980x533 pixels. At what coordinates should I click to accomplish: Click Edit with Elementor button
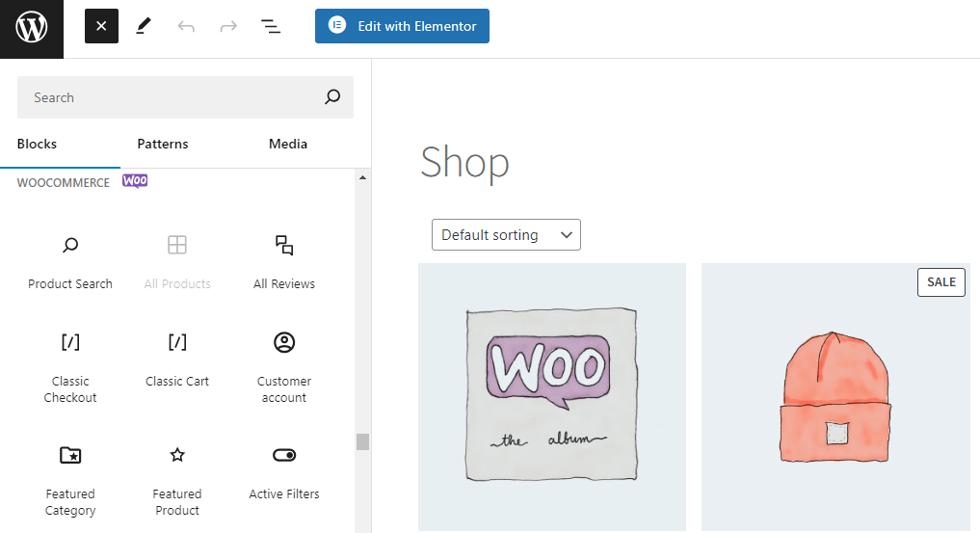[x=402, y=26]
